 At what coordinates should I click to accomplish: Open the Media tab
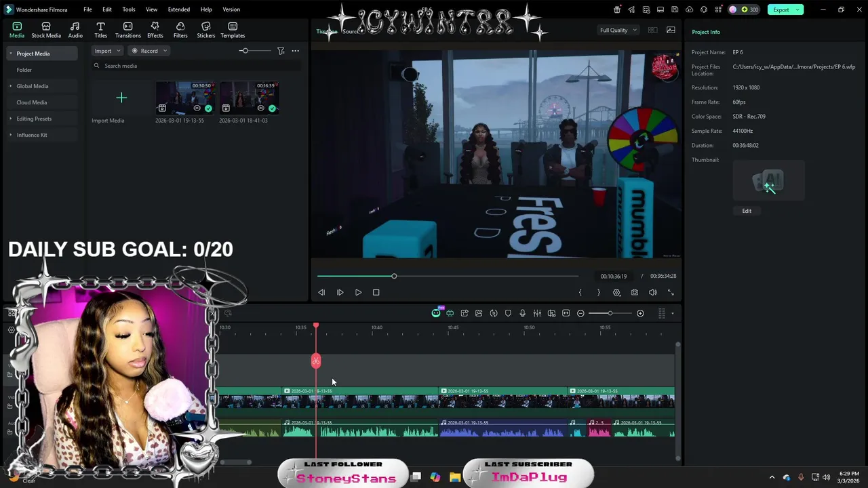coord(17,30)
